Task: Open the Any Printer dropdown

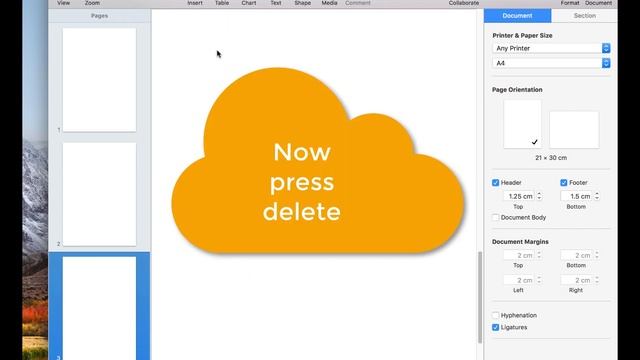Action: pos(551,48)
